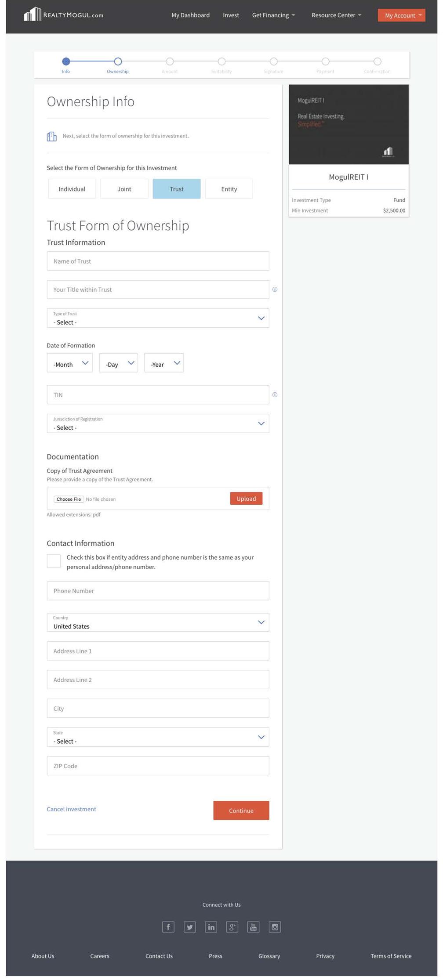Viewport: 443px width, 980px height.
Task: Open the Twitter social icon
Action: [x=189, y=926]
